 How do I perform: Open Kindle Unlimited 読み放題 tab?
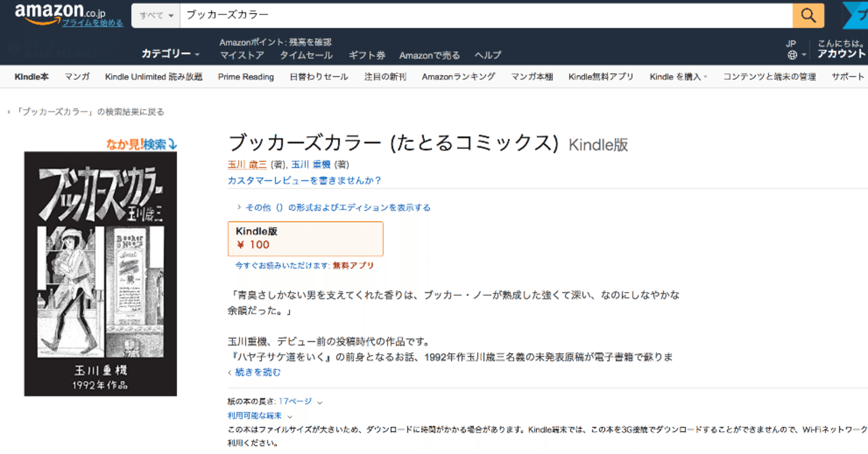154,77
